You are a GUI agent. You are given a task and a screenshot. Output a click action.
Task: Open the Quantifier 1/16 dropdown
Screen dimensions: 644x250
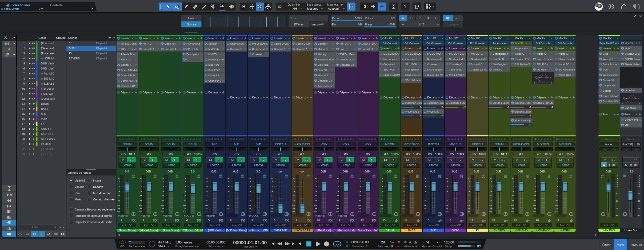(x=296, y=9)
